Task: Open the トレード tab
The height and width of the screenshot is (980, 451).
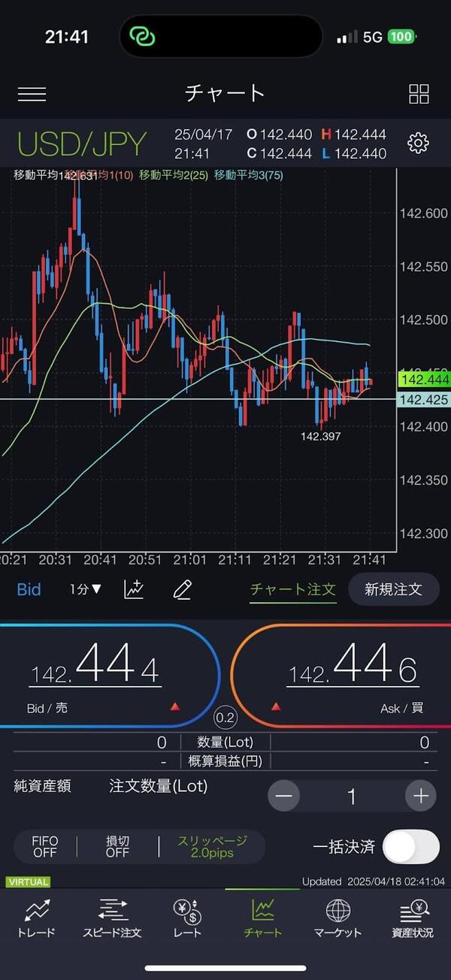Action: click(x=36, y=918)
